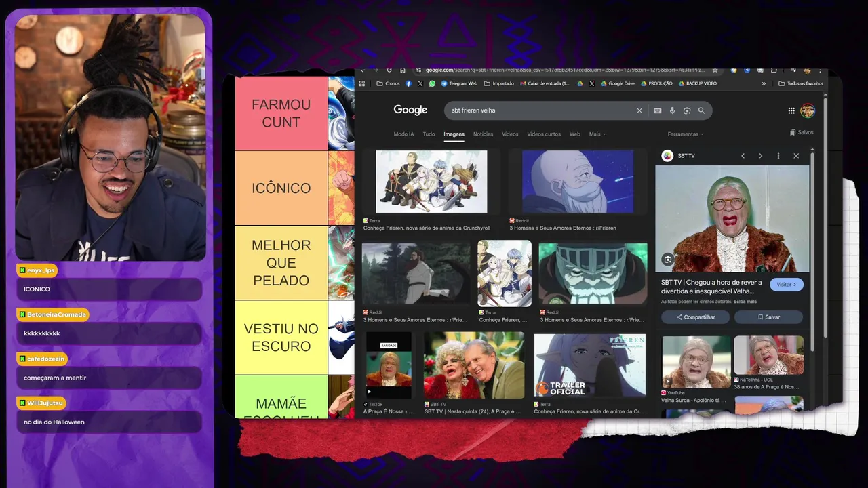868x488 pixels.
Task: Open the SBT TV preview title link
Action: click(x=711, y=287)
